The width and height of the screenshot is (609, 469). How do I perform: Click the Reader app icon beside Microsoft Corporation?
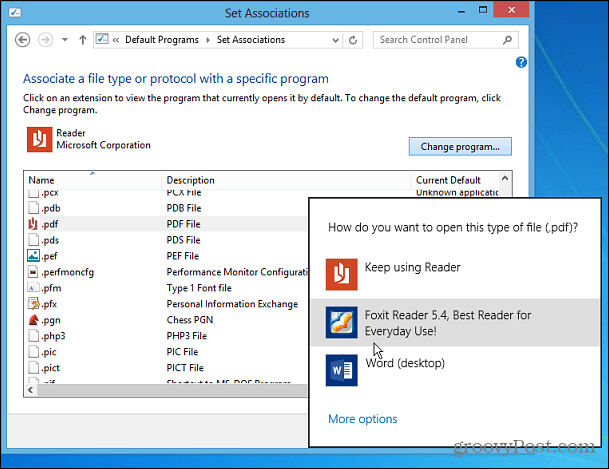pos(40,139)
